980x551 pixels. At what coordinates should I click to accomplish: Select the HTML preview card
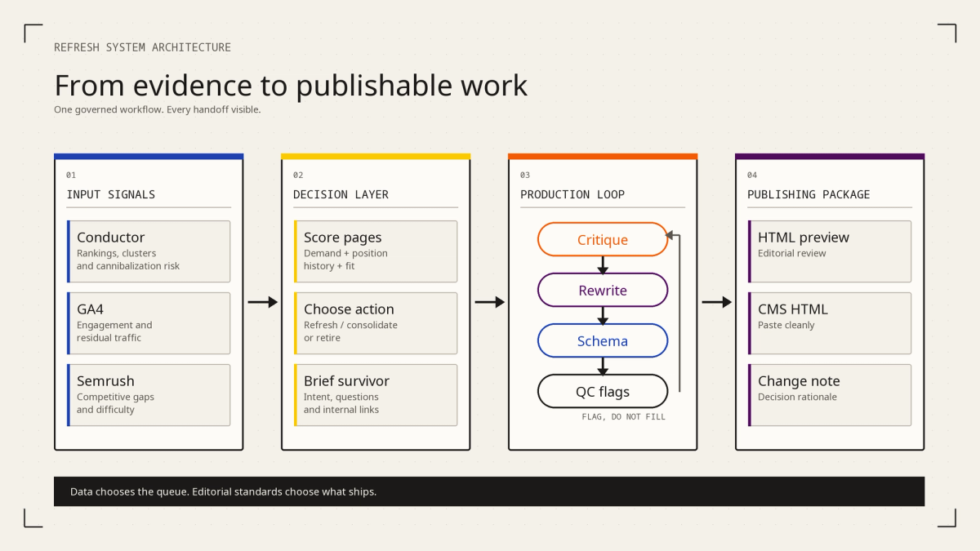(830, 251)
